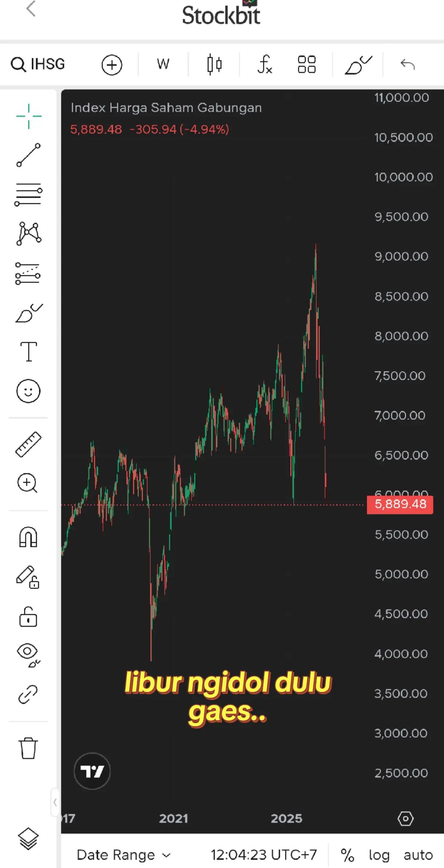This screenshot has height=868, width=444.
Task: Click the 5,889.48 price label
Action: [x=400, y=504]
